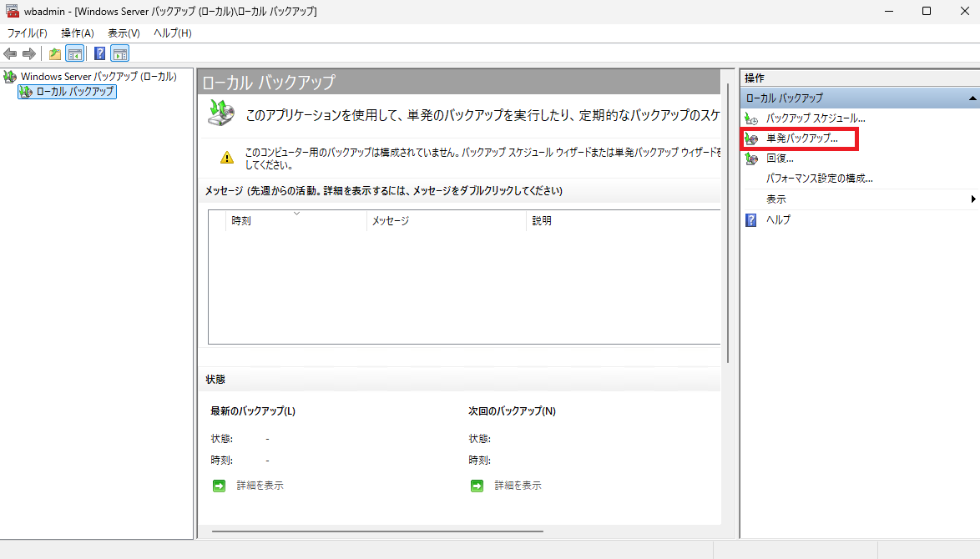Open バックアップ スケジュール... action
The image size is (980, 559).
pos(816,118)
